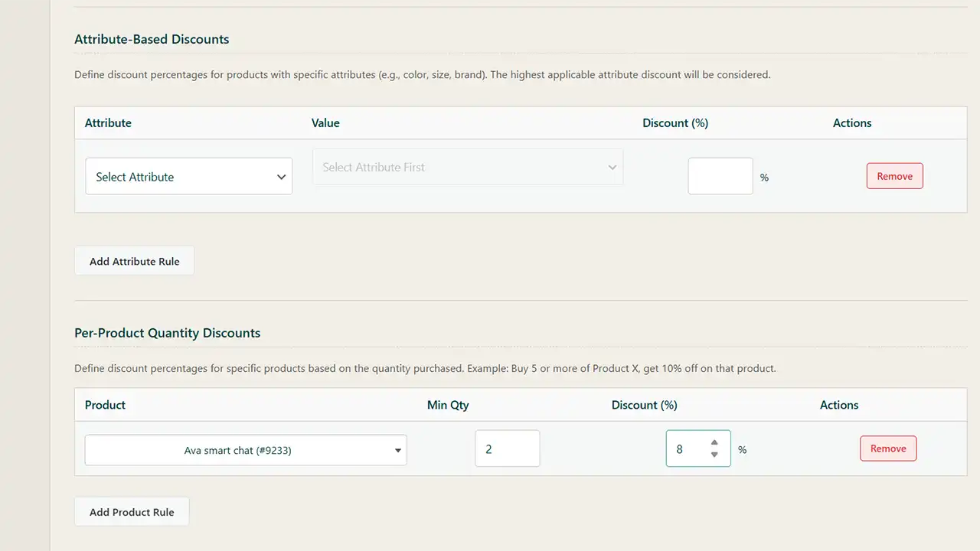Click the Add Attribute Rule button
980x551 pixels.
134,261
